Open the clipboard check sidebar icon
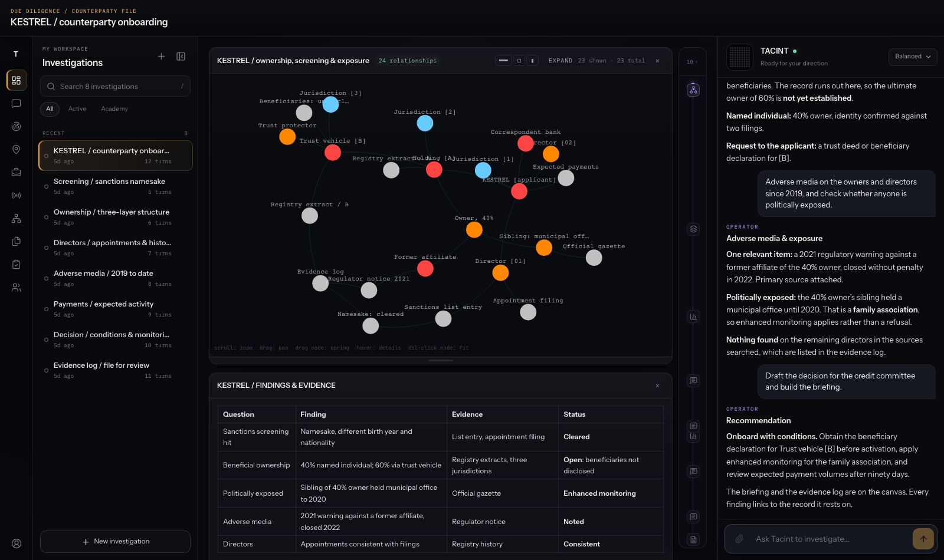The width and height of the screenshot is (944, 560). click(17, 265)
